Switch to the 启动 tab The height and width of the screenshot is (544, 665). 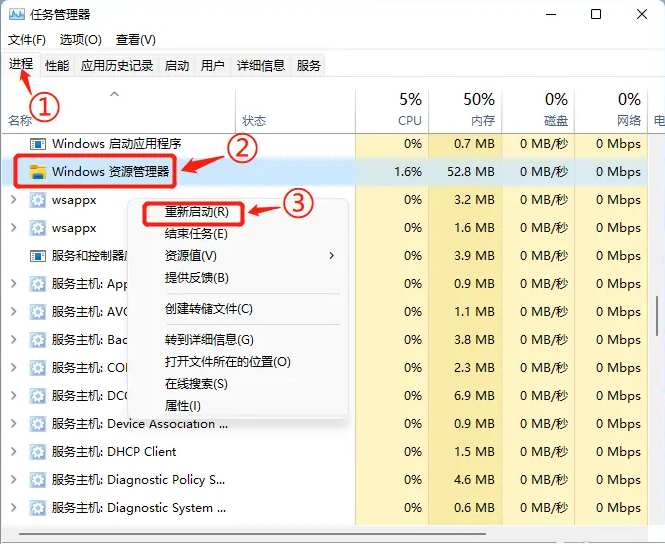177,66
